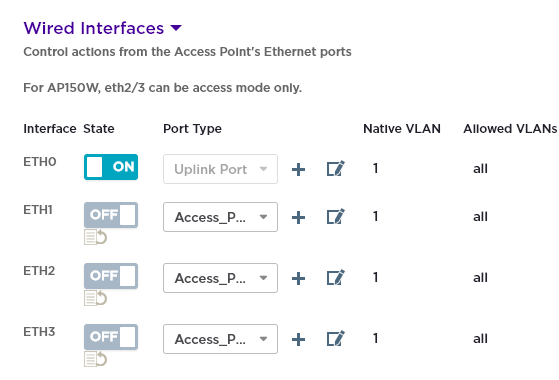
Task: Click the plus icon in ETH2 row
Action: [x=298, y=278]
